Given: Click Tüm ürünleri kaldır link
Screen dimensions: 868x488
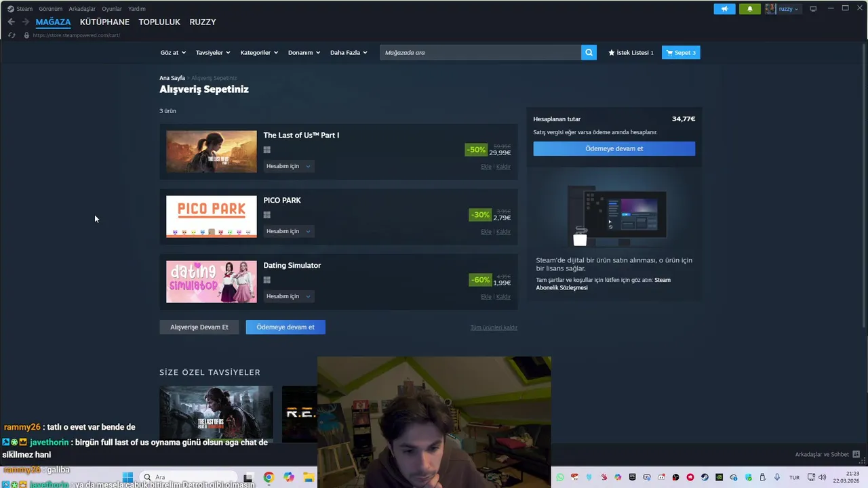Looking at the screenshot, I should tap(494, 327).
